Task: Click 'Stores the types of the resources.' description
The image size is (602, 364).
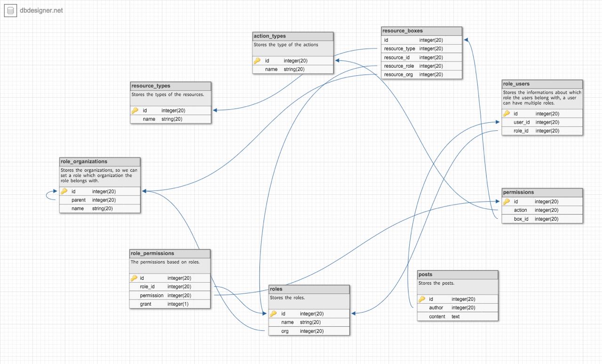Action: pyautogui.click(x=168, y=95)
